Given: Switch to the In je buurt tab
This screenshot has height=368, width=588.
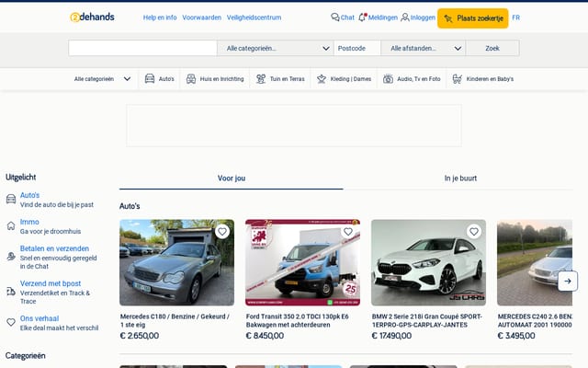Looking at the screenshot, I should [460, 178].
